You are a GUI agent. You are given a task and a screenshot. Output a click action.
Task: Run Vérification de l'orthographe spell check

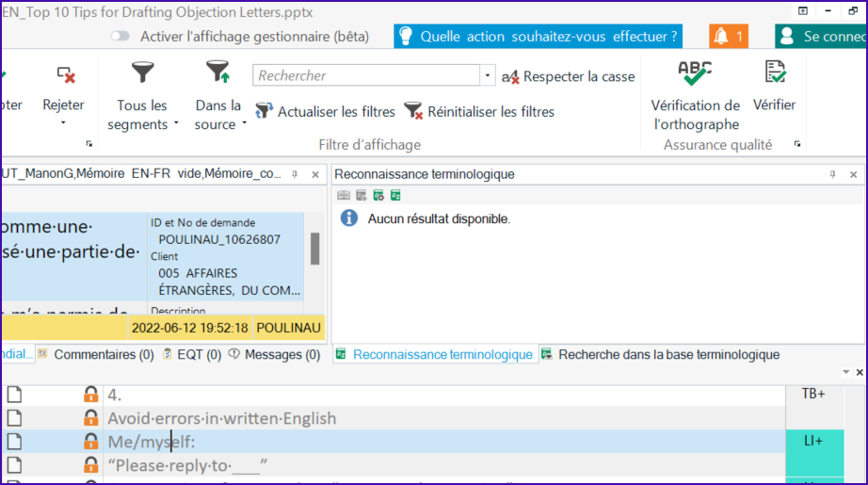pyautogui.click(x=696, y=95)
